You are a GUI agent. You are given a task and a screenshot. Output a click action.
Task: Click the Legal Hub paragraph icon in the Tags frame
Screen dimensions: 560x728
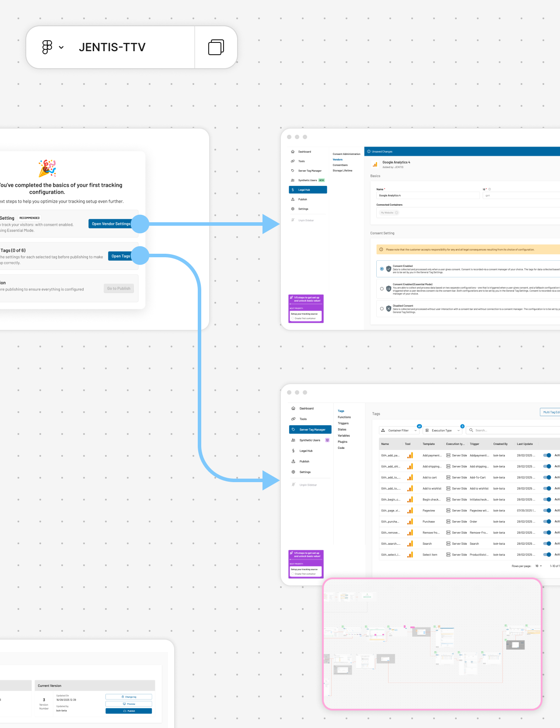point(293,451)
